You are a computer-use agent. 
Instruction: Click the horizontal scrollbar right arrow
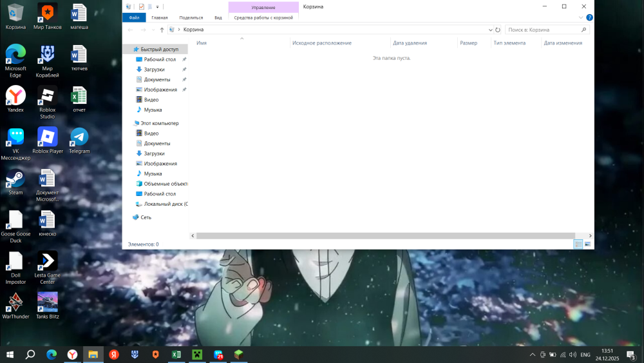[590, 235]
